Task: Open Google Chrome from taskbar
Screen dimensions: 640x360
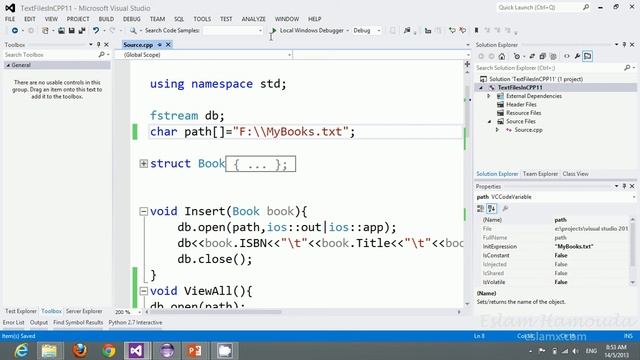Action: (x=109, y=351)
